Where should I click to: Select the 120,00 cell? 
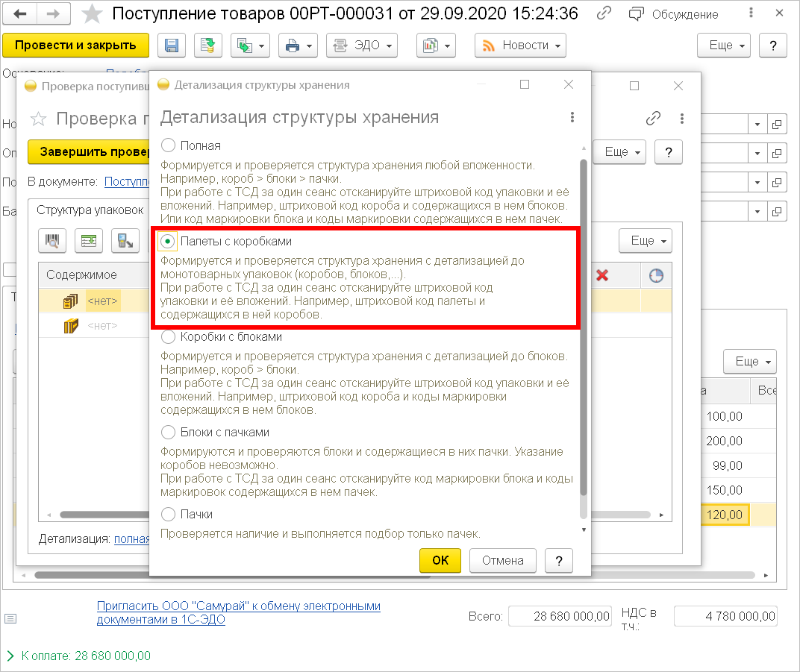click(x=725, y=515)
